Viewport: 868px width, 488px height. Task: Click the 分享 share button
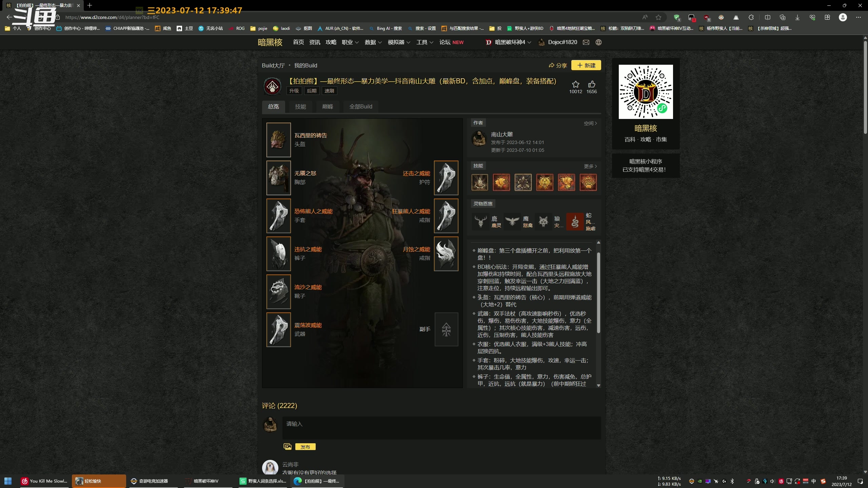tap(558, 65)
